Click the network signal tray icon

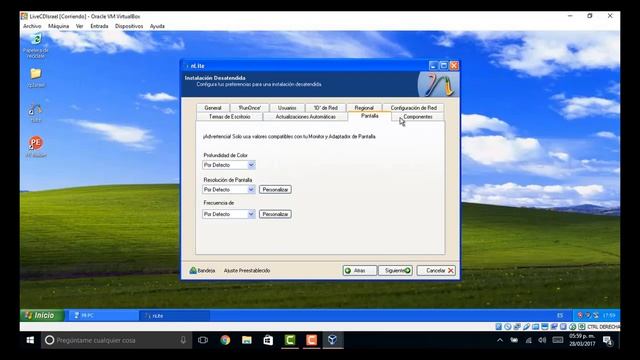(x=529, y=340)
